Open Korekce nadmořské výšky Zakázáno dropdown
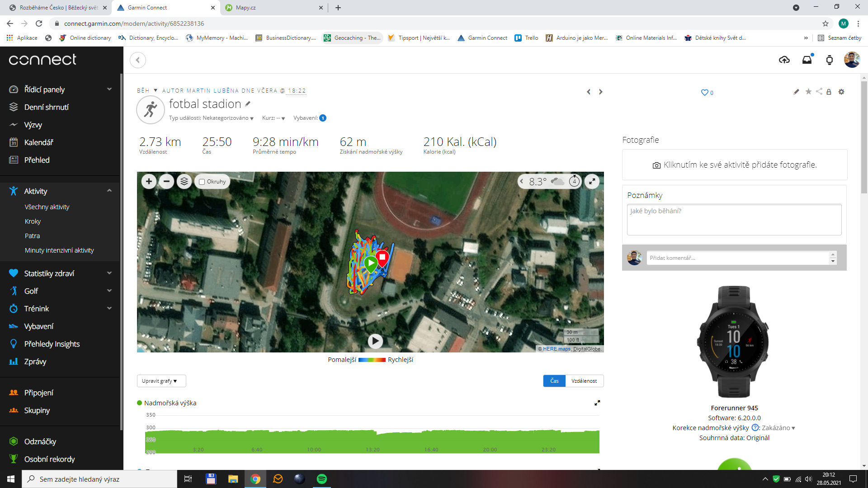Image resolution: width=868 pixels, height=488 pixels. pyautogui.click(x=778, y=428)
